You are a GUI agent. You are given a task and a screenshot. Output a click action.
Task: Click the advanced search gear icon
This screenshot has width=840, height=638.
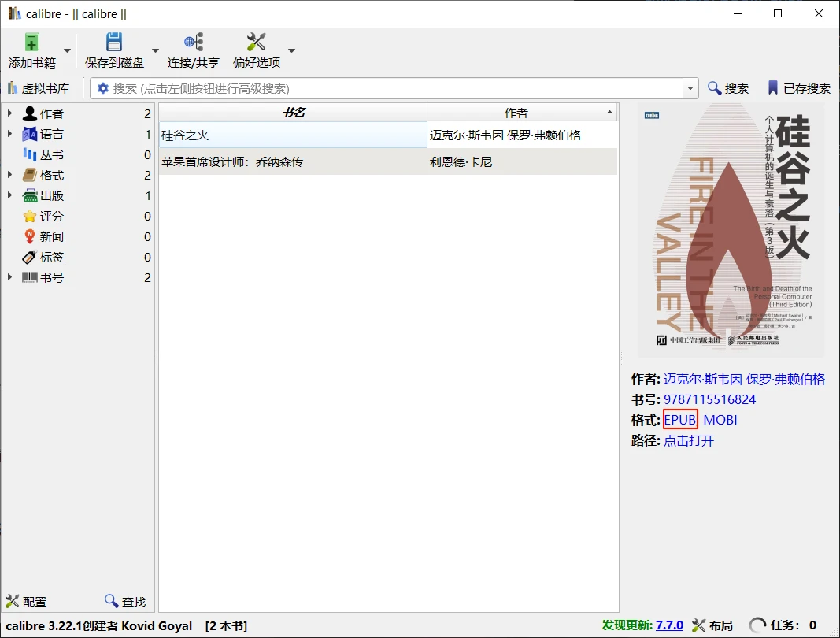103,88
